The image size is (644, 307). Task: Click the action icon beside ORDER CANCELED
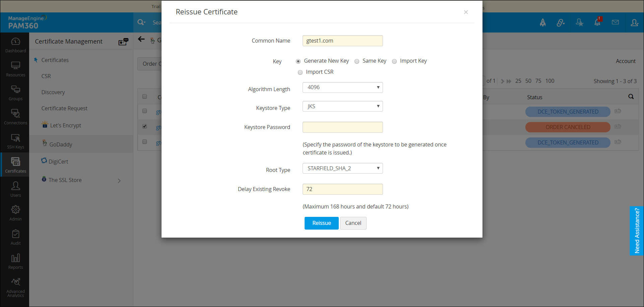(618, 127)
